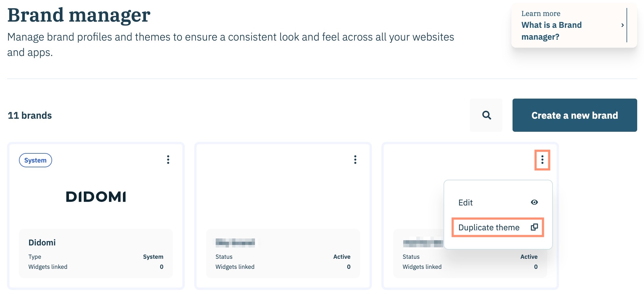Screen dimensions: 644x294
Task: Click the Brand manager page heading
Action: [79, 15]
